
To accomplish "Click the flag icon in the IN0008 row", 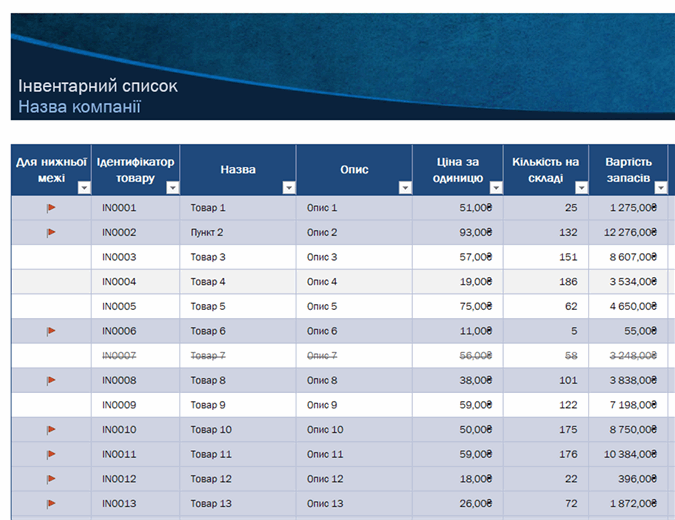I will 51,380.
